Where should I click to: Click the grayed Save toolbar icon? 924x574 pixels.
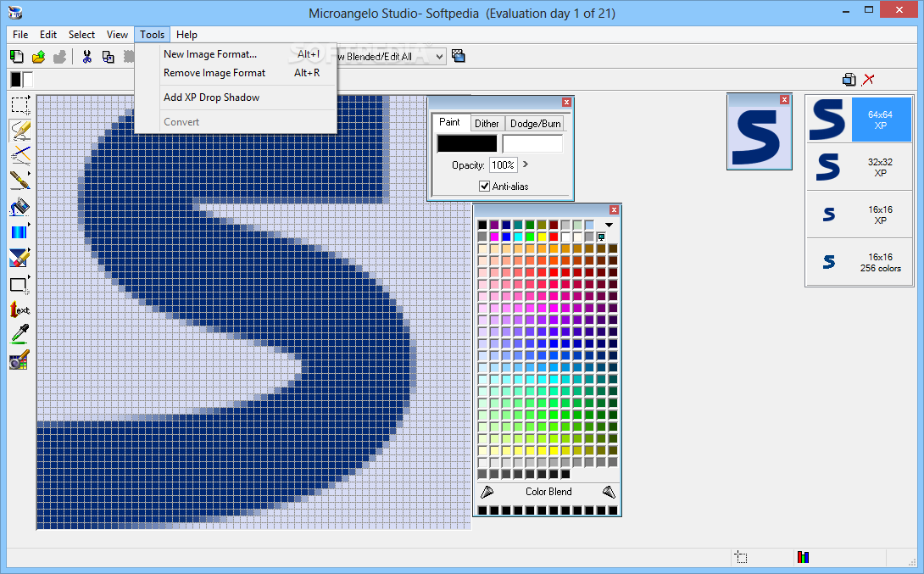pyautogui.click(x=59, y=57)
